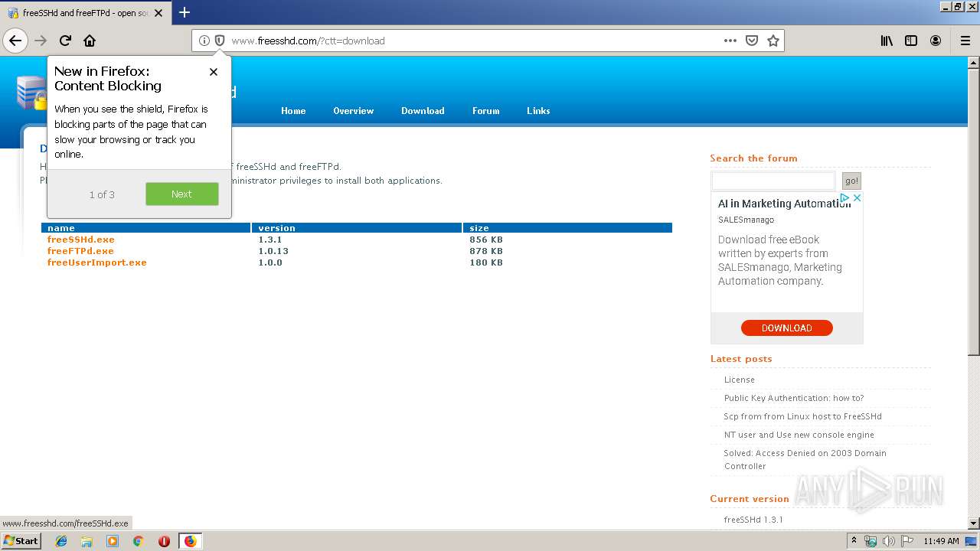Open Firefox account icon

pos(936,41)
